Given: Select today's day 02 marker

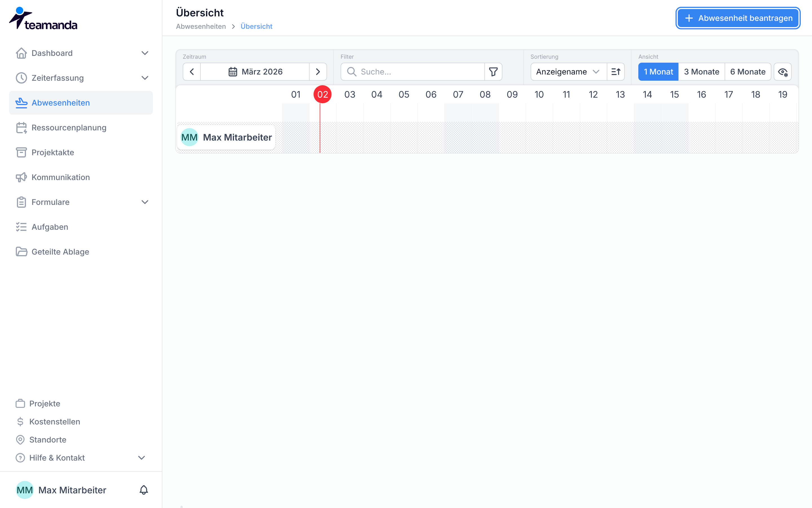Looking at the screenshot, I should [x=323, y=95].
